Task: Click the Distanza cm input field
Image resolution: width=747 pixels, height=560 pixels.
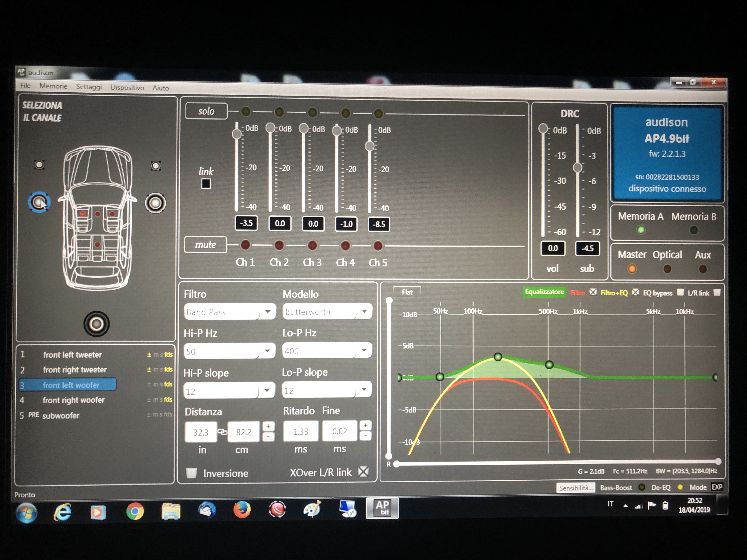Action: tap(243, 432)
